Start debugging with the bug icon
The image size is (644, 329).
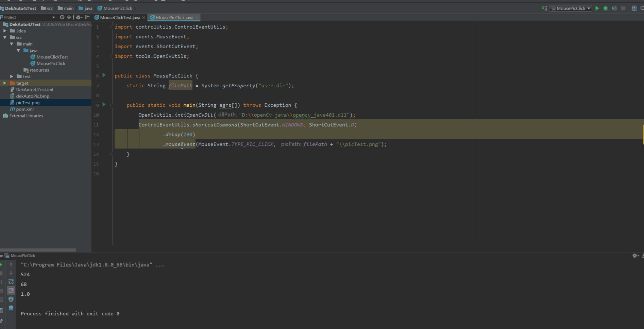606,8
